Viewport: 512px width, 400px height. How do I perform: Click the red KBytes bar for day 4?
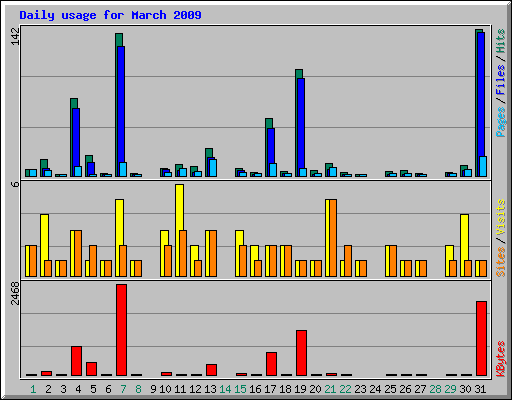tap(76, 361)
